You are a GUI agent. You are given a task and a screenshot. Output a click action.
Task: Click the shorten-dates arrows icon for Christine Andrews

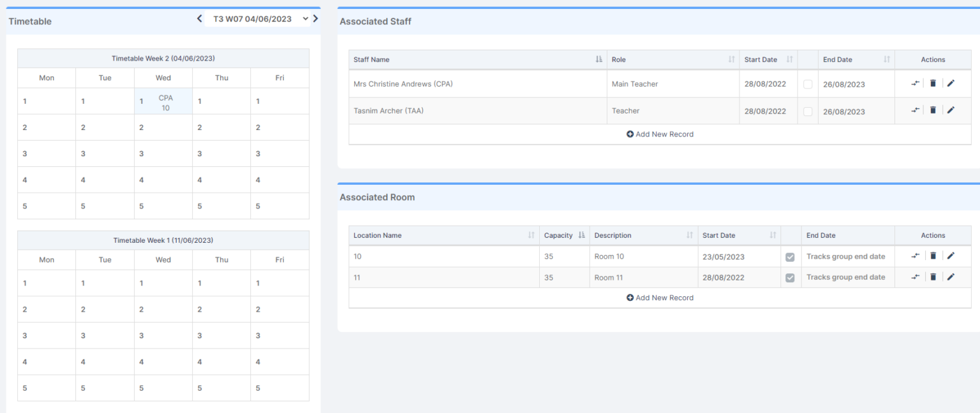(914, 83)
